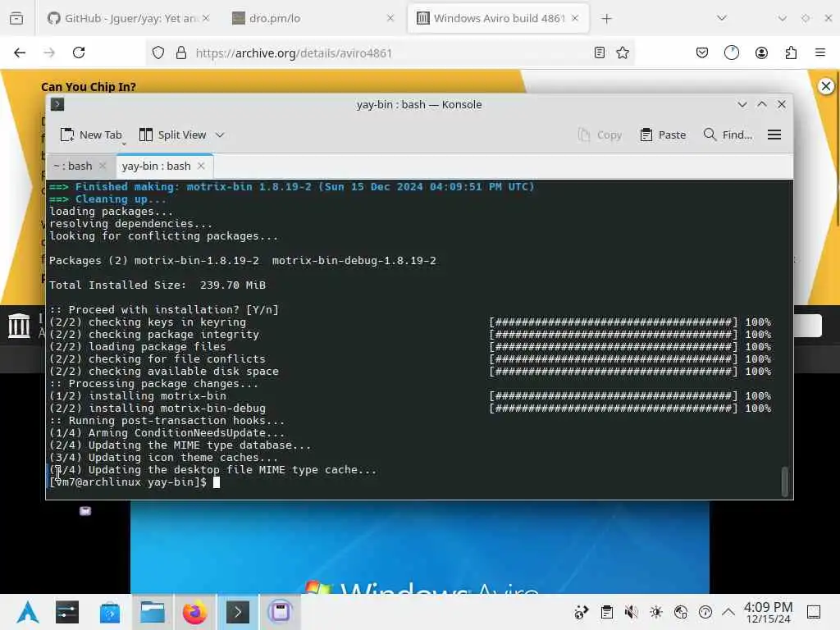Switch to the dro.pm/lo browser tab
Screen dimensions: 840x630
click(x=313, y=18)
